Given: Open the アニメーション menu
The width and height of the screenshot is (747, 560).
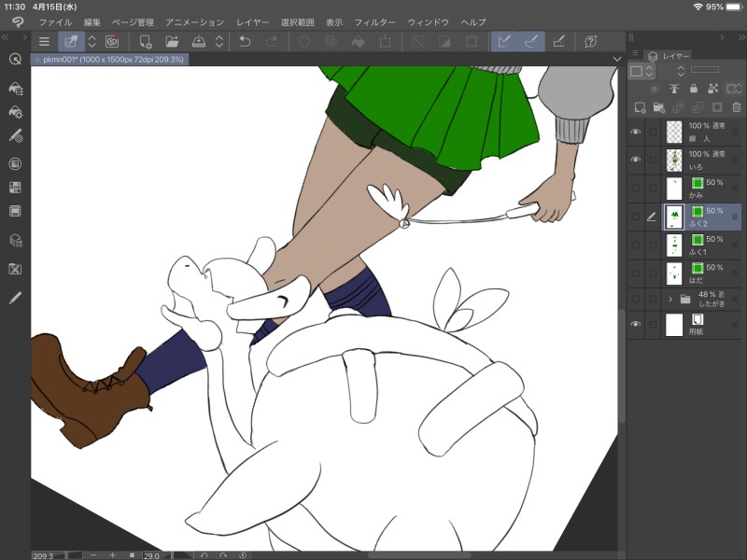Looking at the screenshot, I should coord(195,22).
